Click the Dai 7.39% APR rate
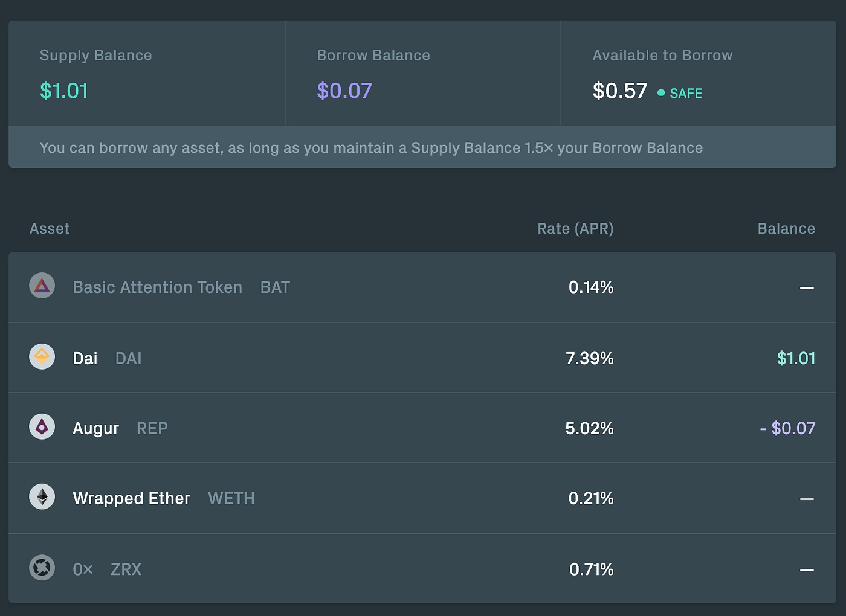This screenshot has width=846, height=616. [589, 359]
